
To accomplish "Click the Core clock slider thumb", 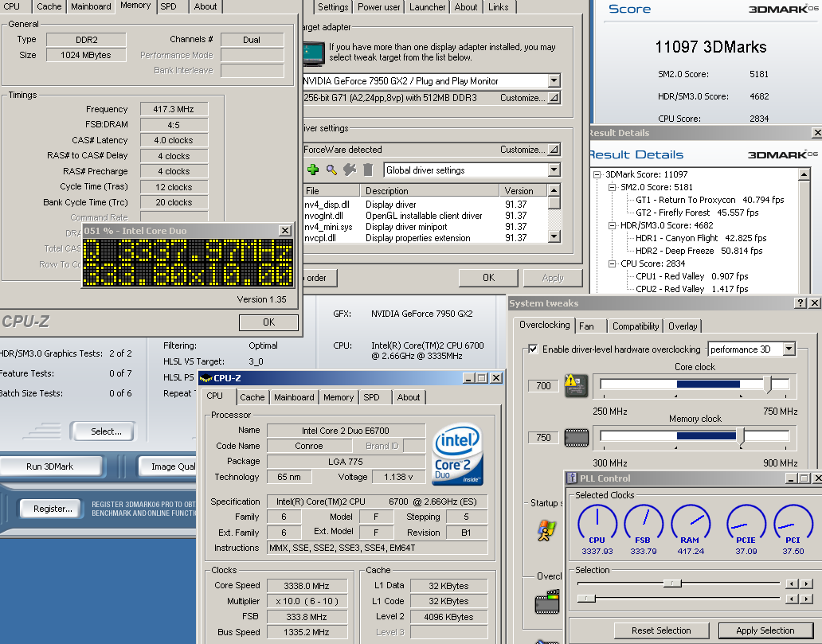I will click(768, 384).
